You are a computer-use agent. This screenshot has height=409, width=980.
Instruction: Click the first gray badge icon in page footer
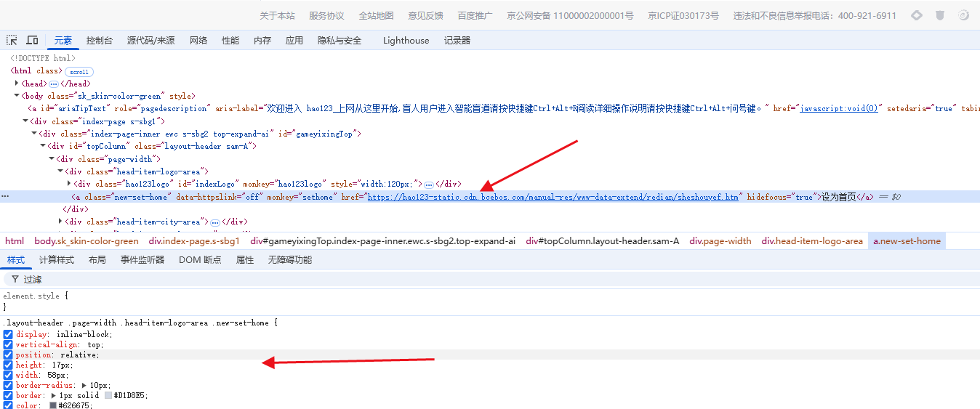click(x=917, y=15)
